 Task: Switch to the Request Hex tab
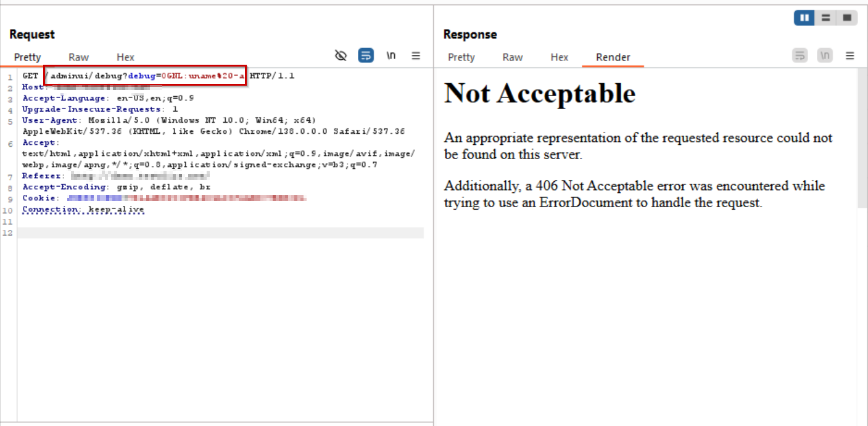tap(125, 57)
